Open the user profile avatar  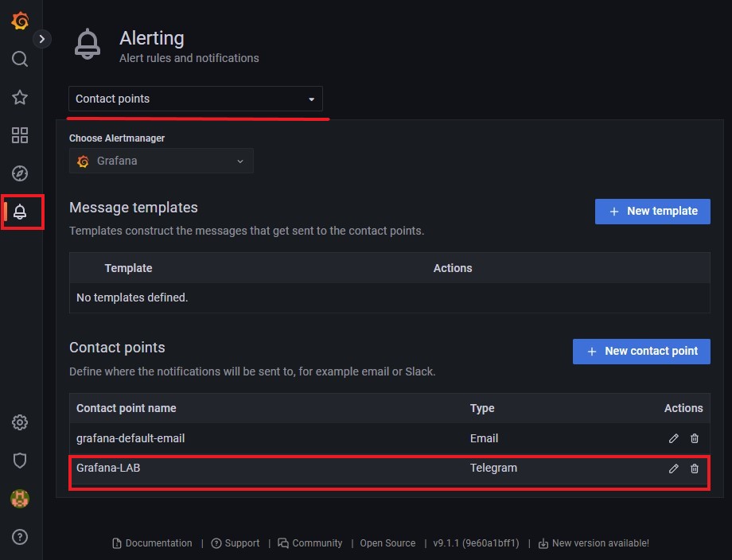(x=20, y=499)
